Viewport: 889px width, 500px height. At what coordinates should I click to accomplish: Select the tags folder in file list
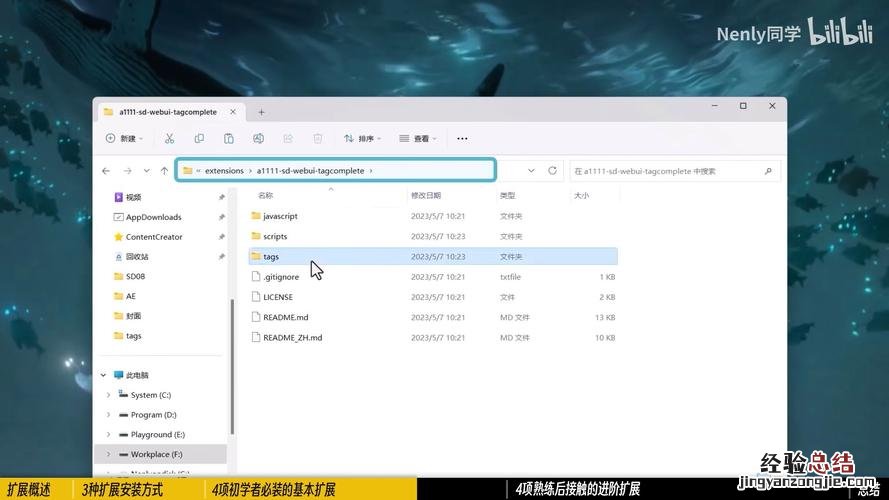point(433,256)
